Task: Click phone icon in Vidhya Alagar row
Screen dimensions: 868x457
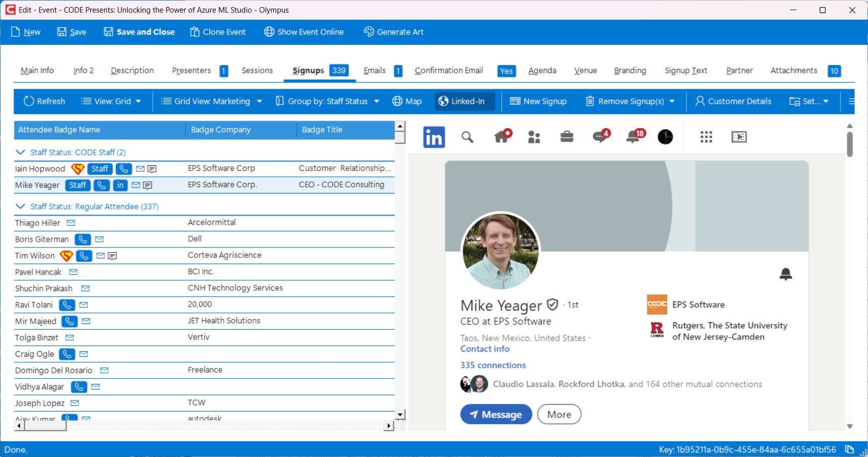Action: (x=79, y=387)
